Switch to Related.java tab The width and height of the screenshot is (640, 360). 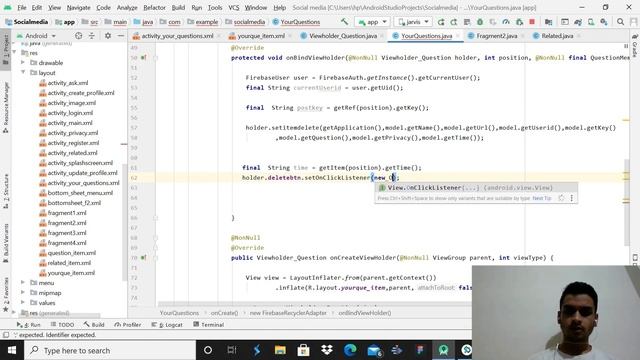click(557, 36)
